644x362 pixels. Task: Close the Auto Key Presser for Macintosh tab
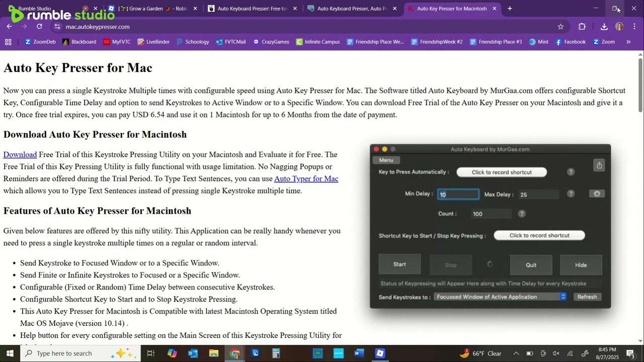point(495,9)
